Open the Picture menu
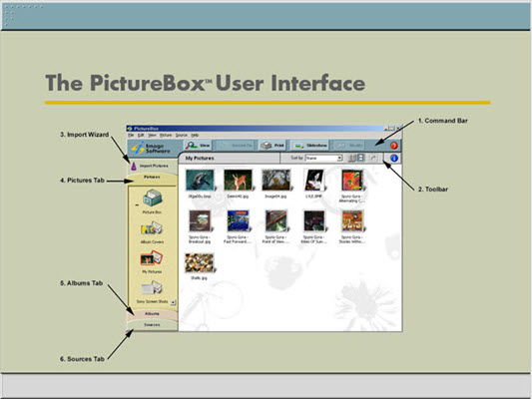 click(166, 135)
